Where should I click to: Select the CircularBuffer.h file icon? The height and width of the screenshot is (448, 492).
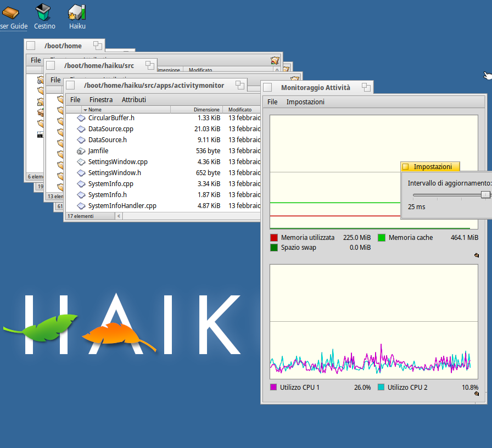click(x=81, y=118)
